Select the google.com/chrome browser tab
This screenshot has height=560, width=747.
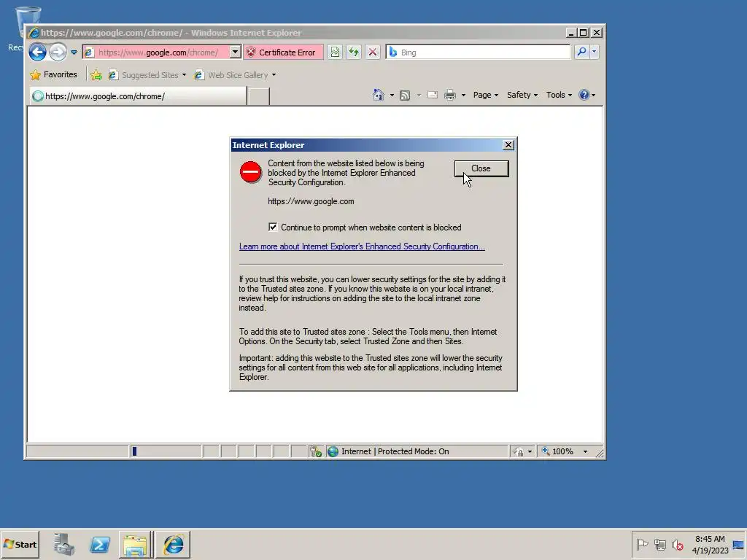tap(138, 96)
